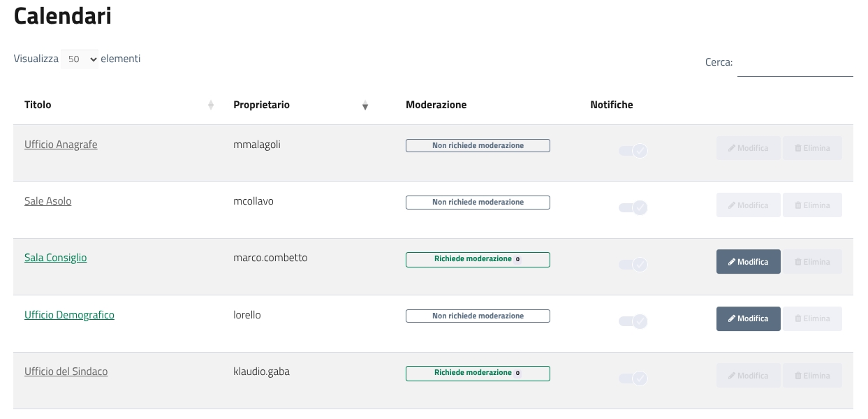Click the Elimina button for Ufficio Anagrafe

[x=812, y=148]
